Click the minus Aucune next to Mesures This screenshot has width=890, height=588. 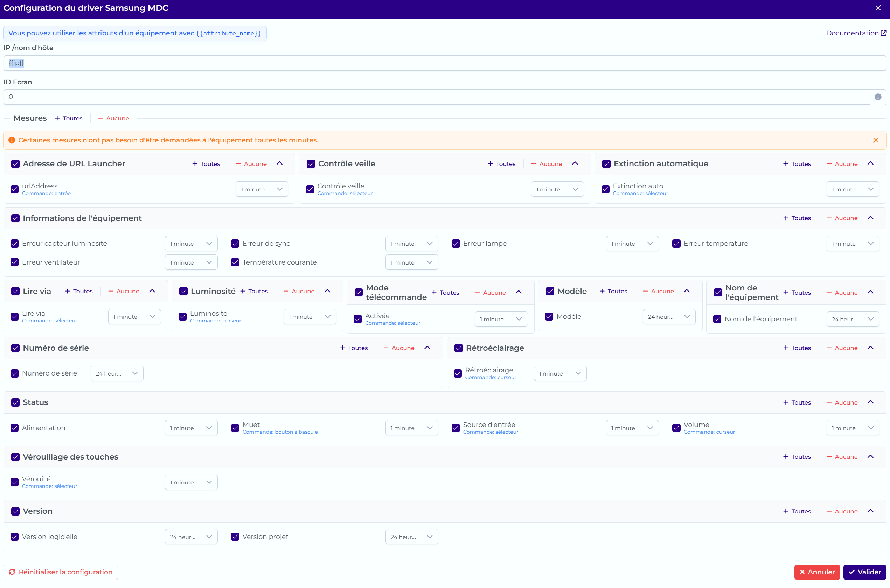(x=113, y=119)
